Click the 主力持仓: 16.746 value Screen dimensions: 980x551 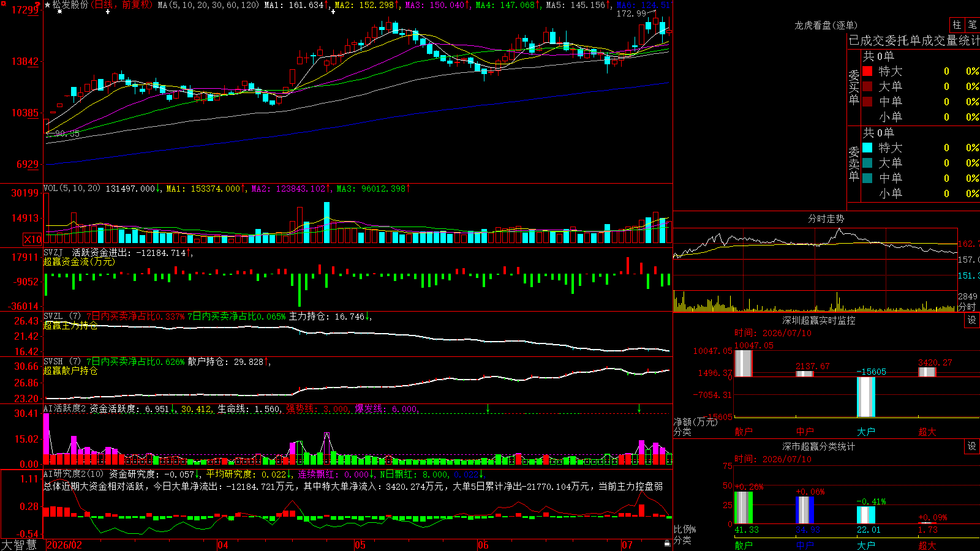327,317
